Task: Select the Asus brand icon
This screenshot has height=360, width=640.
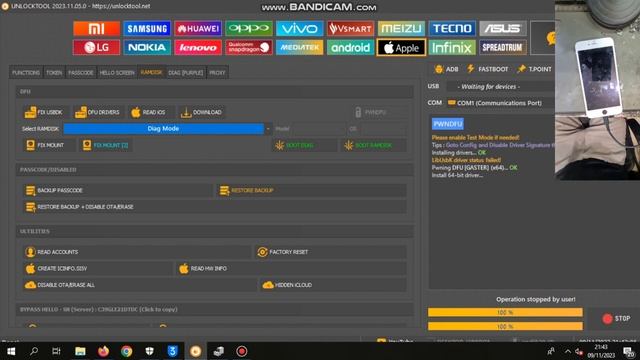Action: (503, 29)
